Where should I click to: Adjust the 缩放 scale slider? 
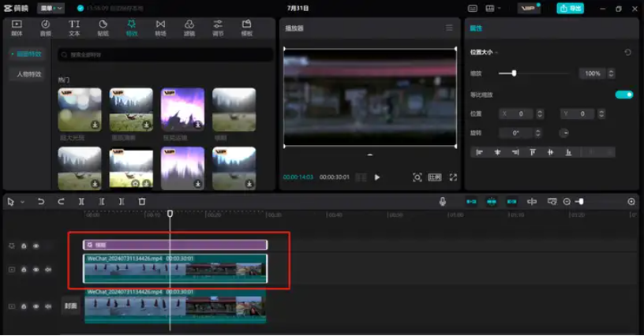[514, 73]
